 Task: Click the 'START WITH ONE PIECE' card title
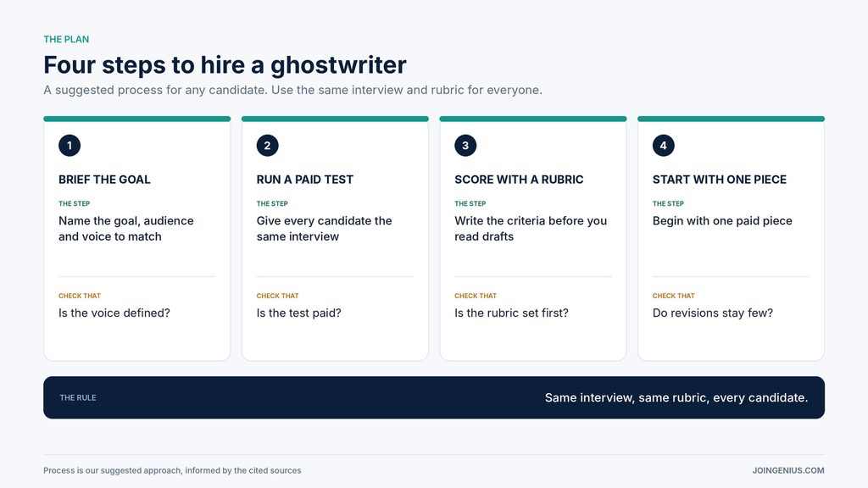(719, 180)
